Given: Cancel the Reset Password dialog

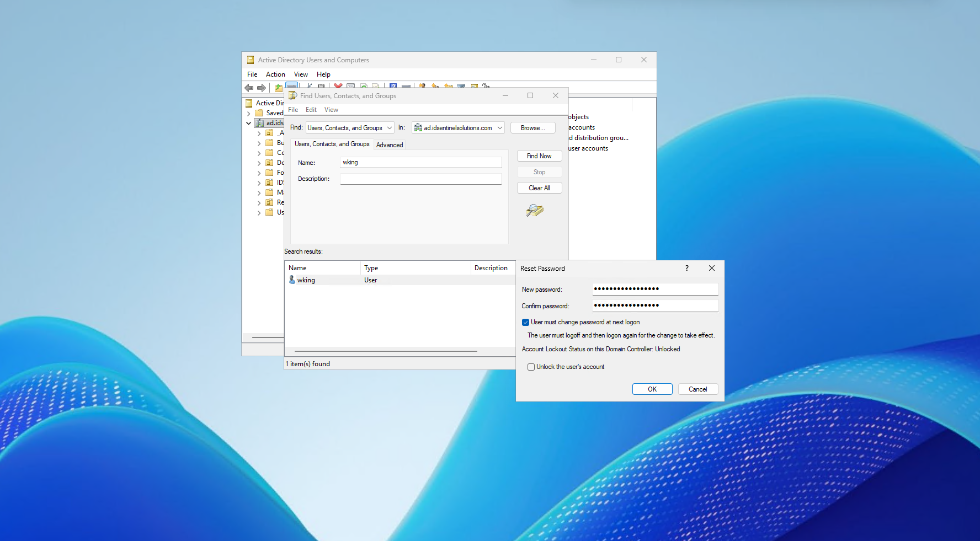Looking at the screenshot, I should click(x=698, y=389).
